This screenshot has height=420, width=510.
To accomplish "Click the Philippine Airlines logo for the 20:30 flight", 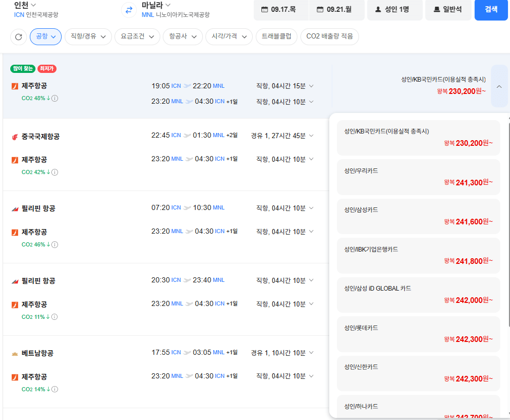I will pyautogui.click(x=15, y=281).
